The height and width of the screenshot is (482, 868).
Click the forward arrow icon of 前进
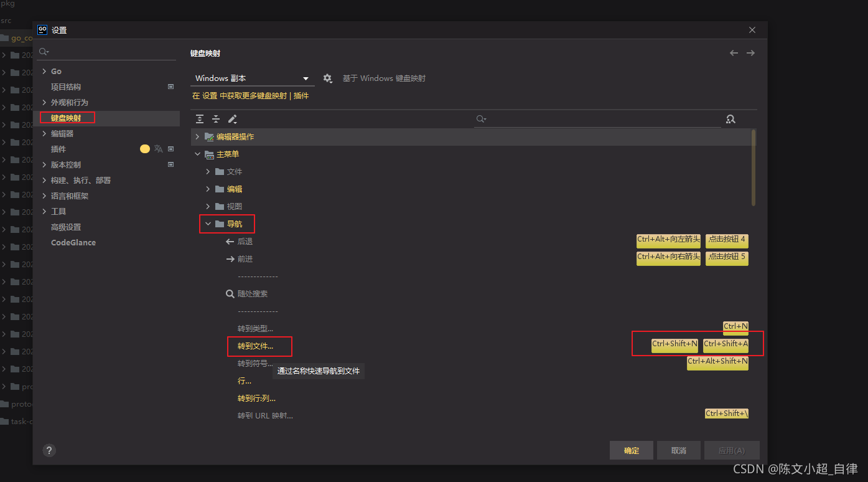click(230, 259)
